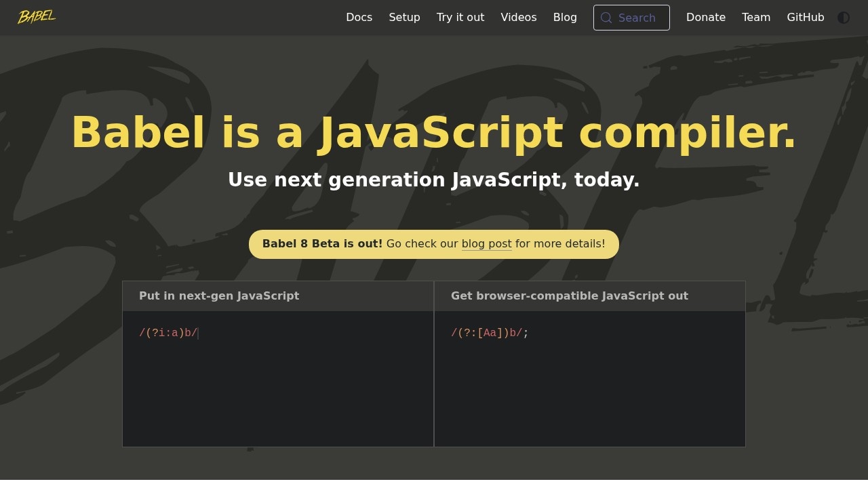Click the "Babel 8 Beta is out!" text
Image resolution: width=868 pixels, height=488 pixels.
point(322,244)
